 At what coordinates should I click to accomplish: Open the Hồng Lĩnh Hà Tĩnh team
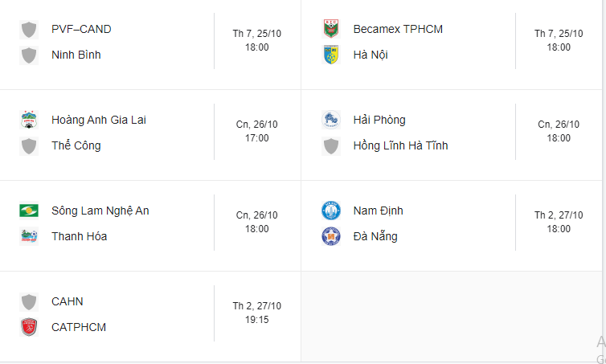click(x=400, y=146)
